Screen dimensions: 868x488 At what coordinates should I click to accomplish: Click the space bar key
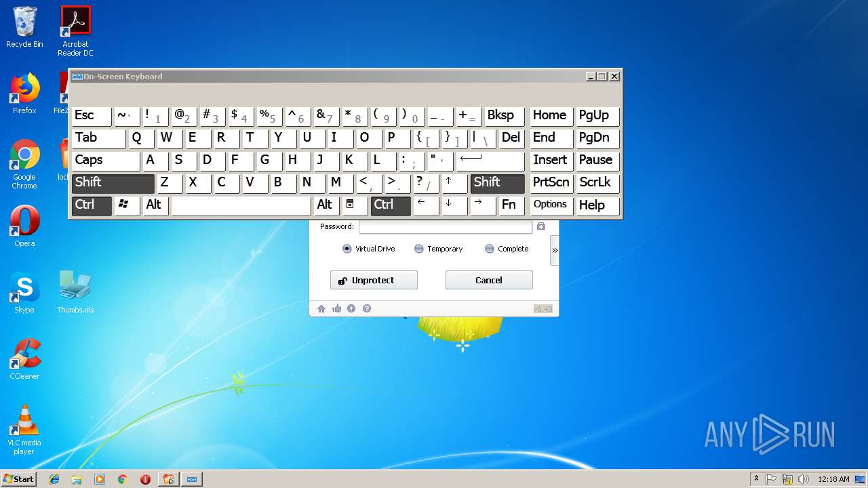(241, 205)
